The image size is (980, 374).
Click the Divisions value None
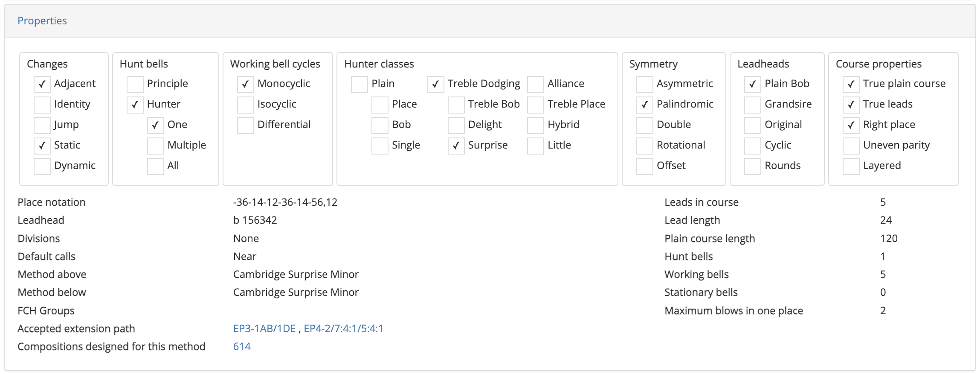(x=246, y=238)
